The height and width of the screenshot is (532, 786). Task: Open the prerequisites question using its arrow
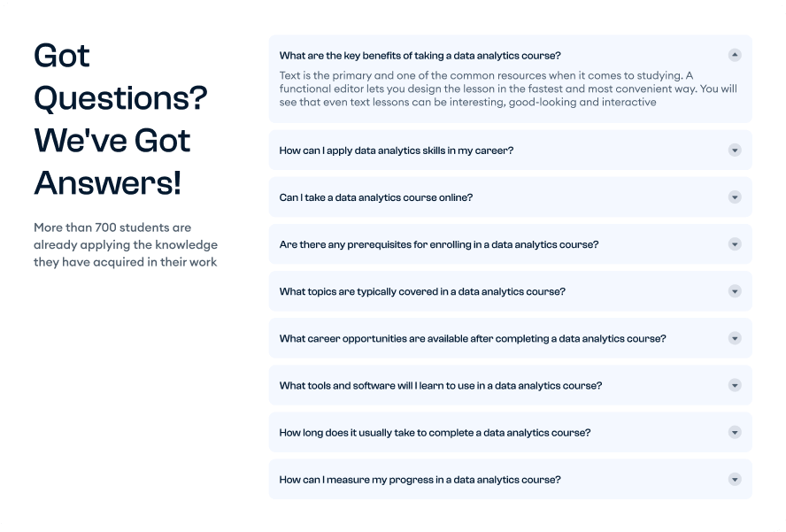[x=735, y=243]
